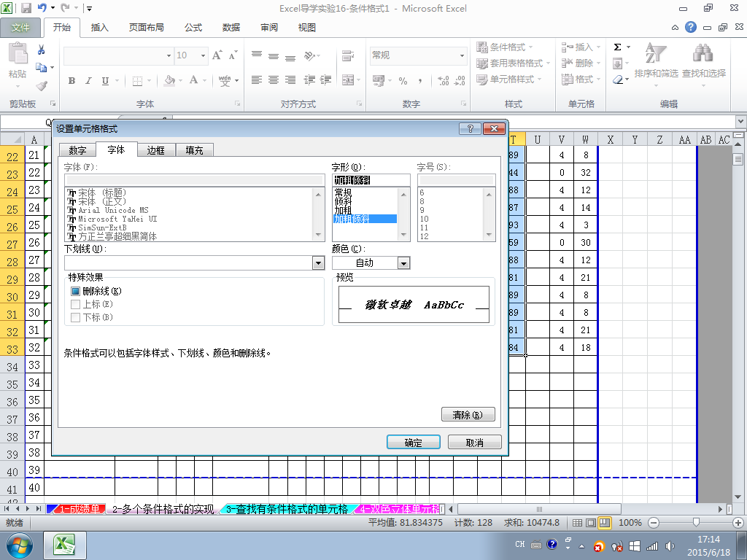Image resolution: width=747 pixels, height=560 pixels.
Task: Open the 颜色 color dropdown
Action: (404, 262)
